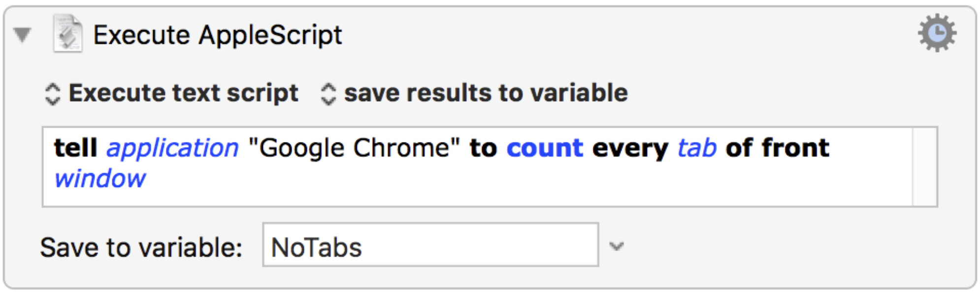Click the AppleScript document icon

[68, 34]
